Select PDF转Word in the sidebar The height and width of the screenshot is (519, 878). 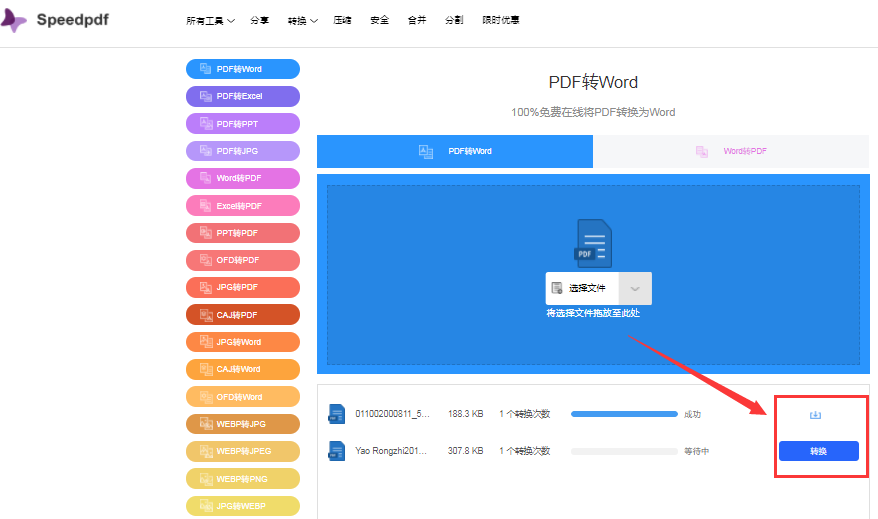[243, 69]
